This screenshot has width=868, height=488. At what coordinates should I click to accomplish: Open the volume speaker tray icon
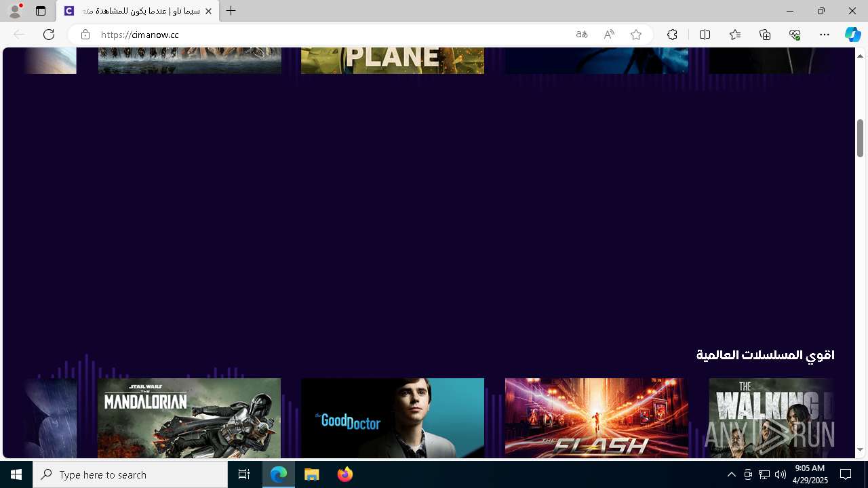[781, 474]
